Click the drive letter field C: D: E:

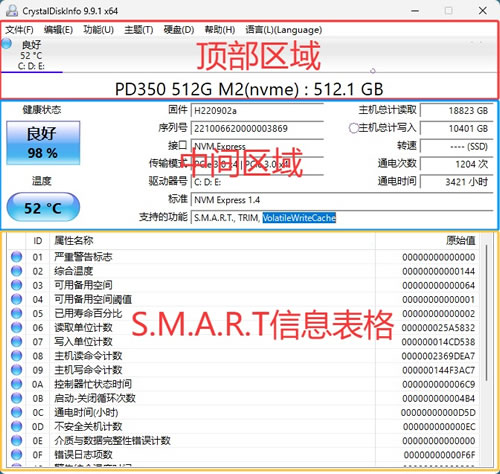pos(257,182)
